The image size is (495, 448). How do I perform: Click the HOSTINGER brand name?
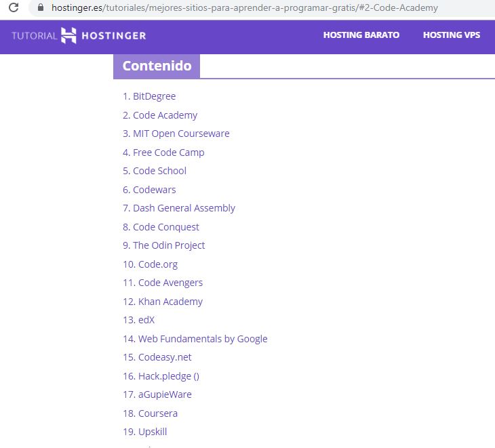[114, 36]
